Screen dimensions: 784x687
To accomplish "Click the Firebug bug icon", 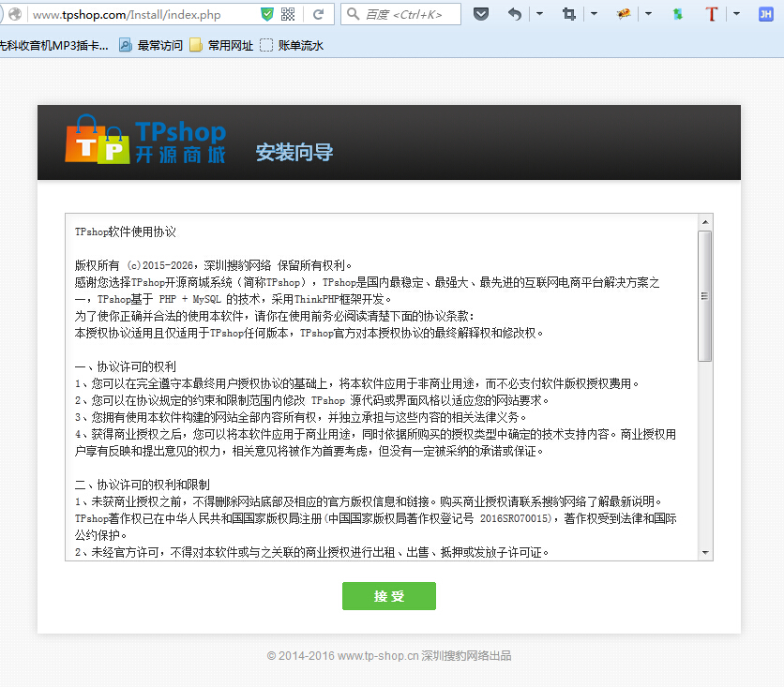I will tap(623, 14).
